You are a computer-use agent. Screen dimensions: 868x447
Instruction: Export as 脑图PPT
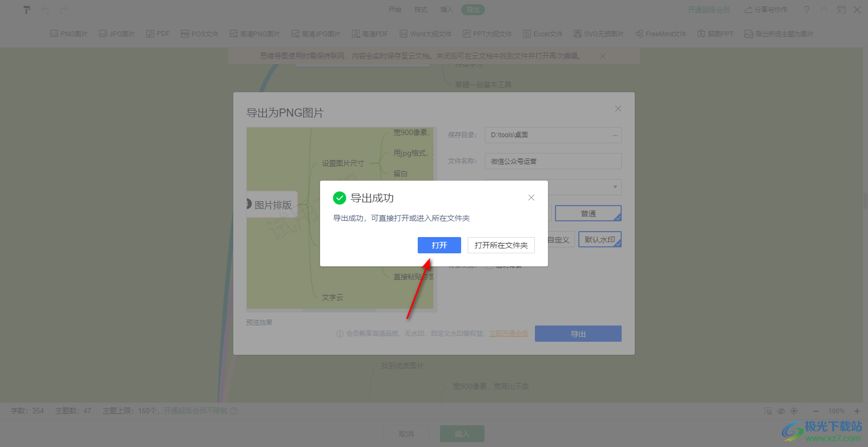(x=715, y=34)
